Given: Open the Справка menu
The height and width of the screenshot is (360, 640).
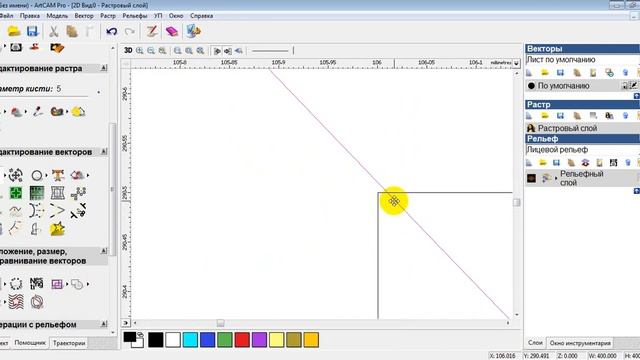Looking at the screenshot, I should 202,16.
